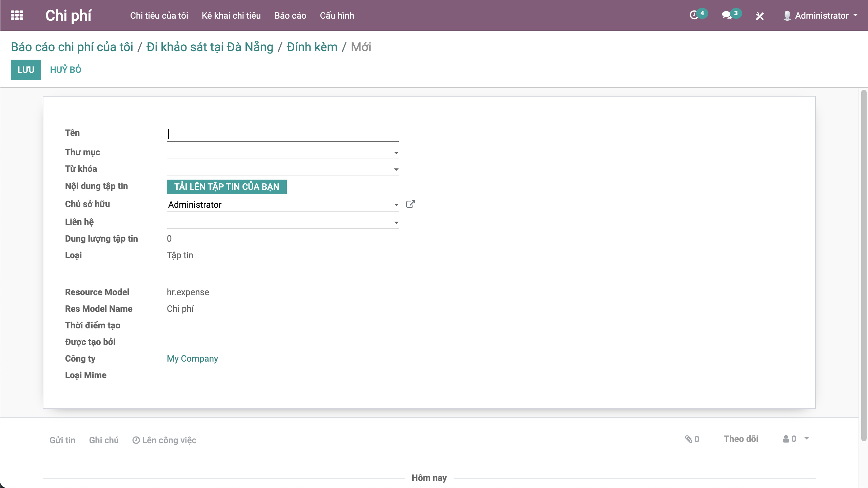
Task: Click the developer tools wrench icon
Action: click(x=759, y=16)
